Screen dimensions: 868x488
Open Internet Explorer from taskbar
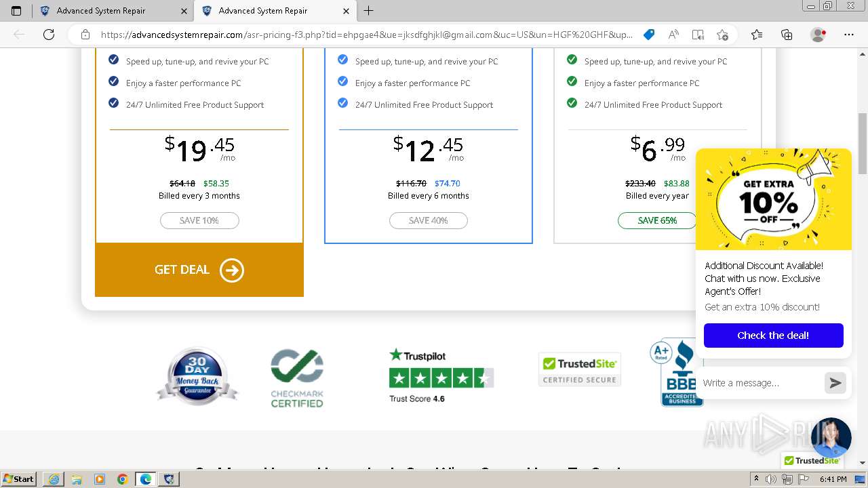pos(54,479)
